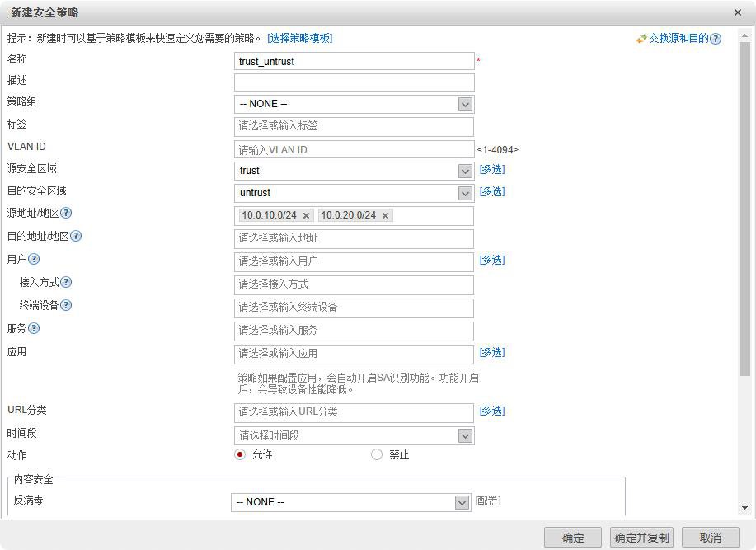Screen dimensions: 756x550
Task: Select the 允许 action radio button
Action: [240, 454]
